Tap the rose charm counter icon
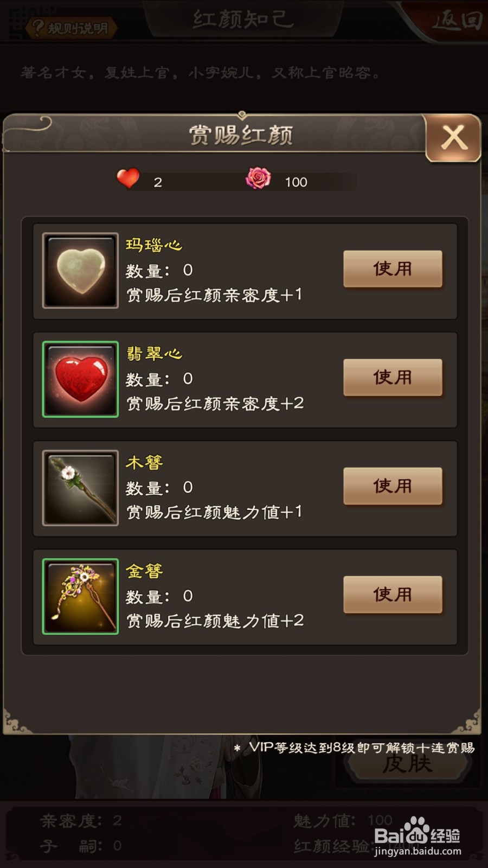Screen dimensions: 488x868 tap(258, 178)
